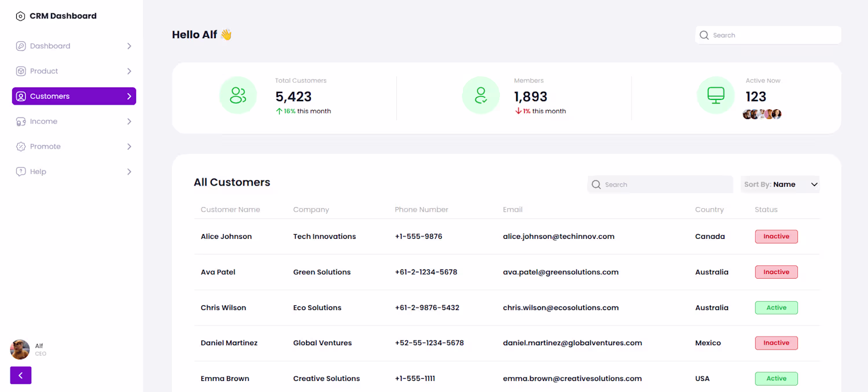Click alice.johnson@techinnov.com email

click(558, 236)
